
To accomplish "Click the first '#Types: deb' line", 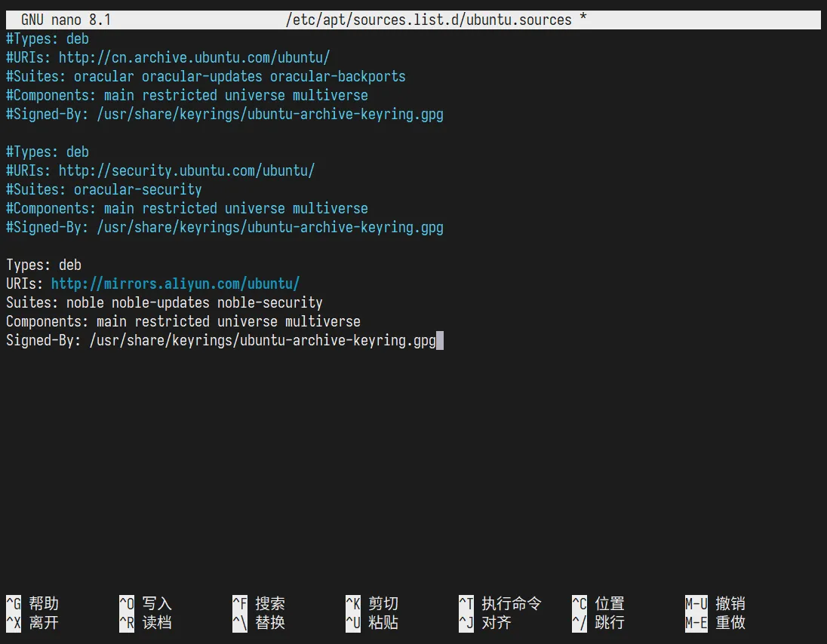I will 48,38.
